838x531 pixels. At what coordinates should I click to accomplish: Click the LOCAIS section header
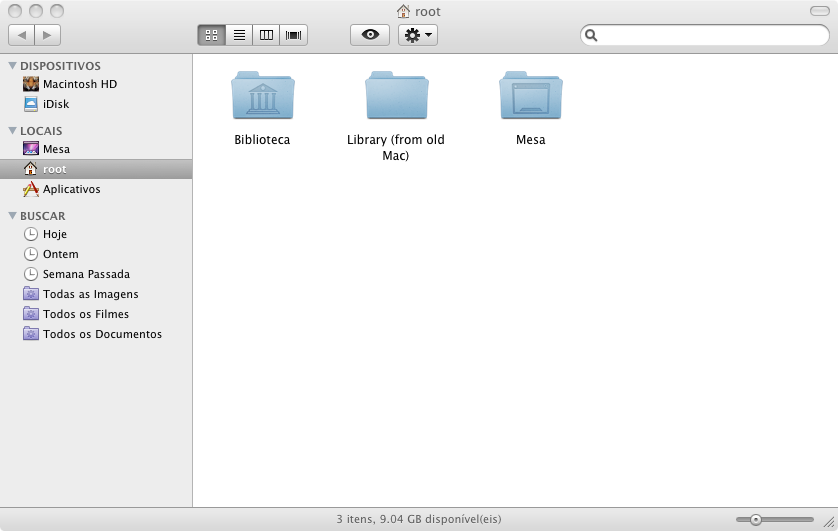pos(41,131)
